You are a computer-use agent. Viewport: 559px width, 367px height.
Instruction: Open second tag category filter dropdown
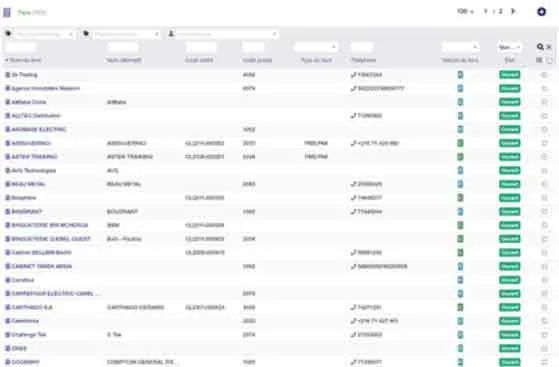coord(126,34)
